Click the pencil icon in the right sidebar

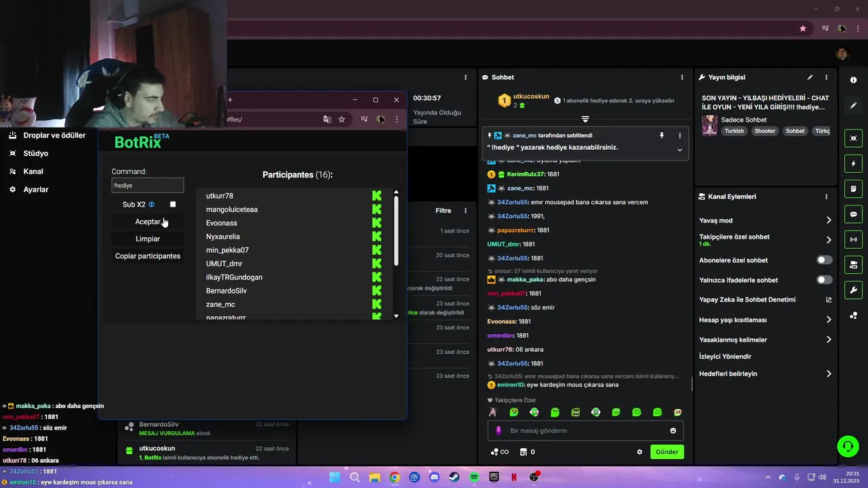(x=853, y=106)
